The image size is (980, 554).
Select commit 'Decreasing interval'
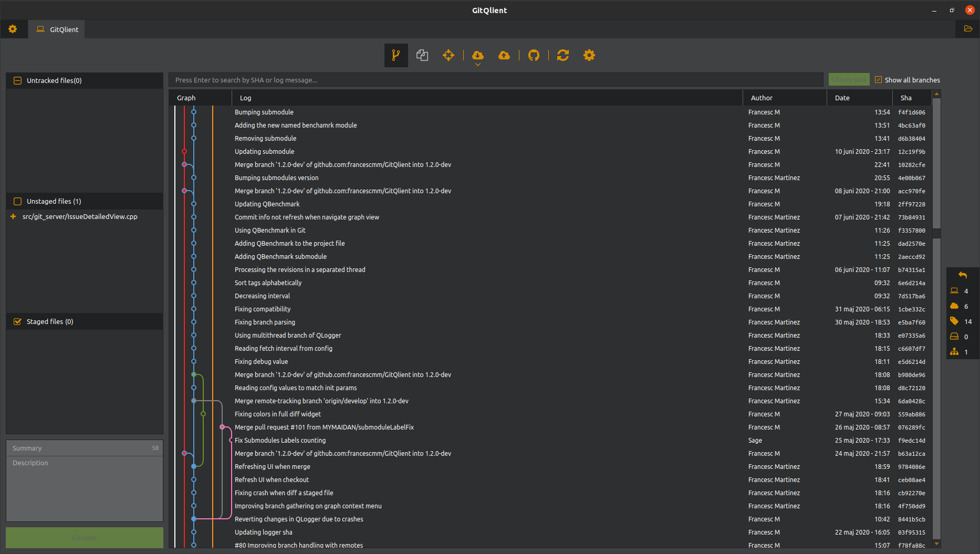262,296
